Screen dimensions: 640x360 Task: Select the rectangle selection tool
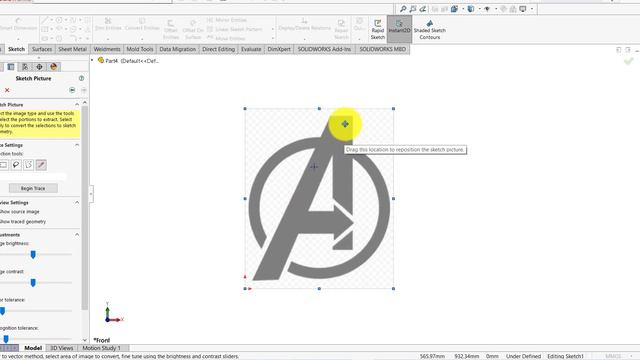[3, 165]
